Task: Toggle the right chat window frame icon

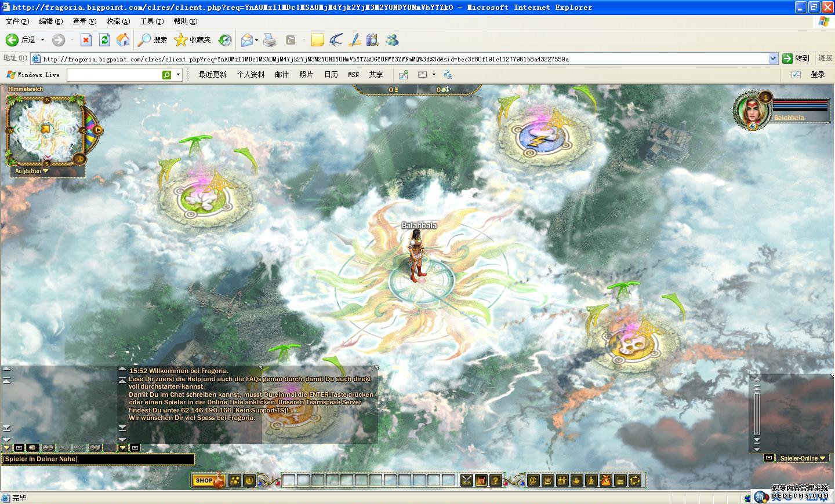Action: point(135,448)
